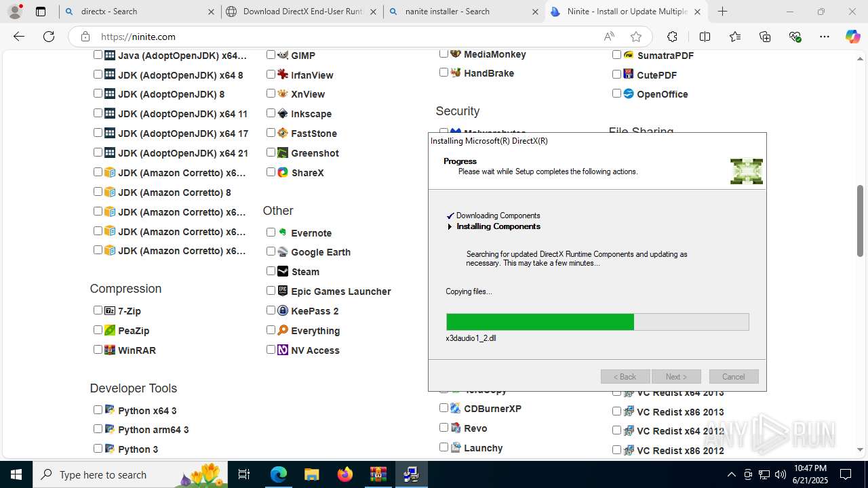
Task: Check the VC Redist x86 2013 checkbox
Action: point(616,411)
